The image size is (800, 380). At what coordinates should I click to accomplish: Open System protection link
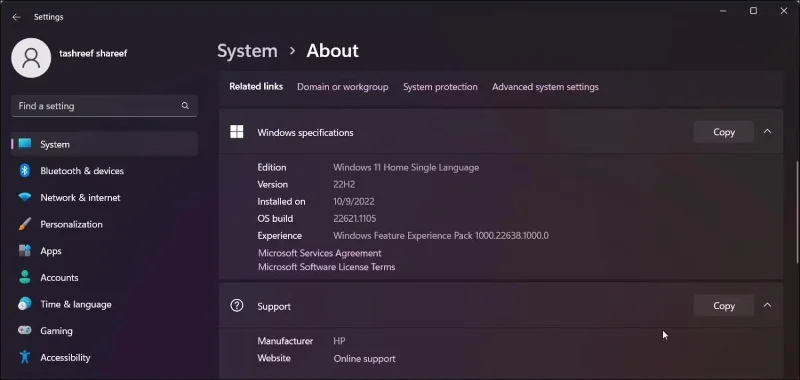pos(440,87)
